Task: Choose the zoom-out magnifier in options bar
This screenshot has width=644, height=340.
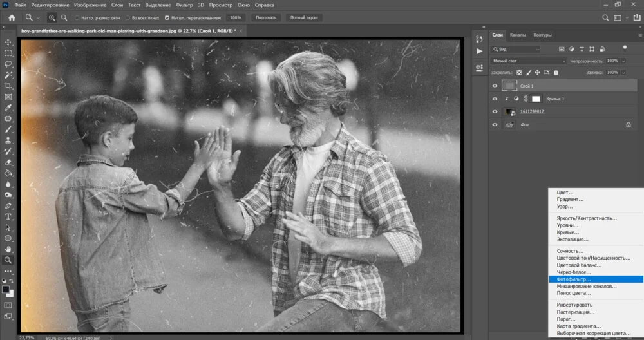Action: [63, 17]
